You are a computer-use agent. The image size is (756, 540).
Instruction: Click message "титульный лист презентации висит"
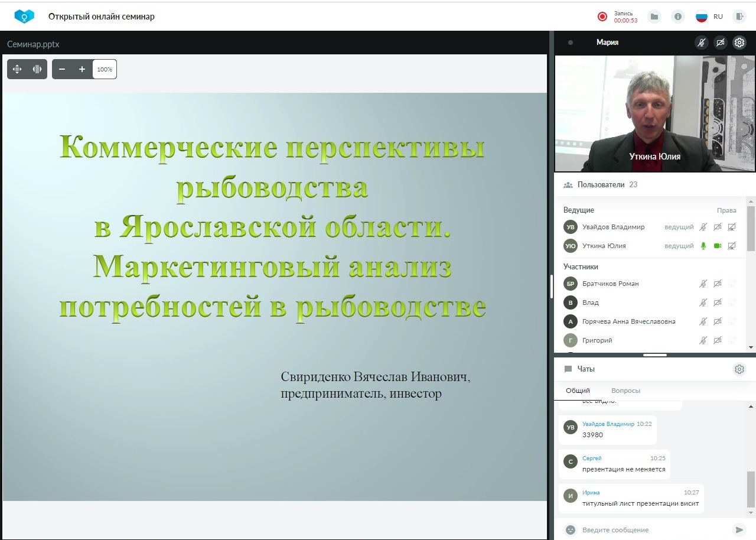[x=640, y=503]
